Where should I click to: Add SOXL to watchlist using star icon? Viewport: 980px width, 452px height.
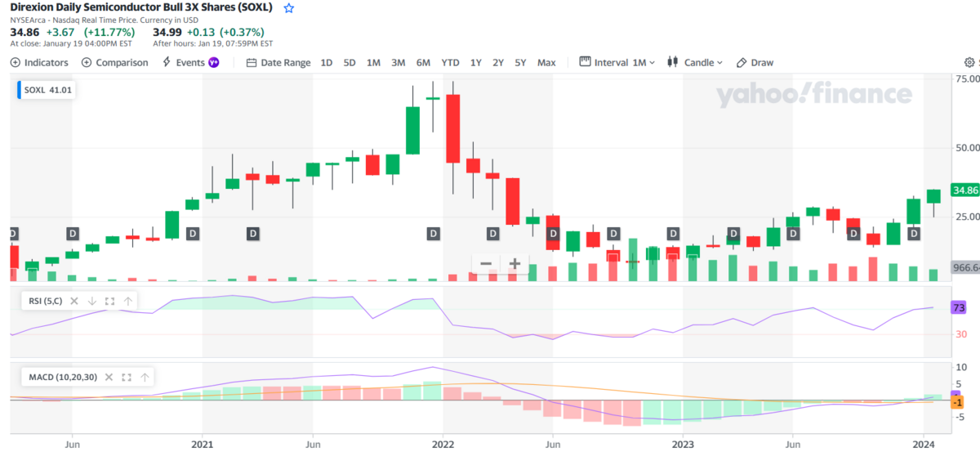tap(289, 8)
